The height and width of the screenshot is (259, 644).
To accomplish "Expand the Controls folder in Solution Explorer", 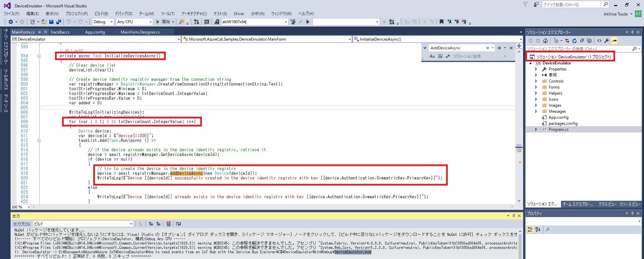I will click(x=536, y=81).
